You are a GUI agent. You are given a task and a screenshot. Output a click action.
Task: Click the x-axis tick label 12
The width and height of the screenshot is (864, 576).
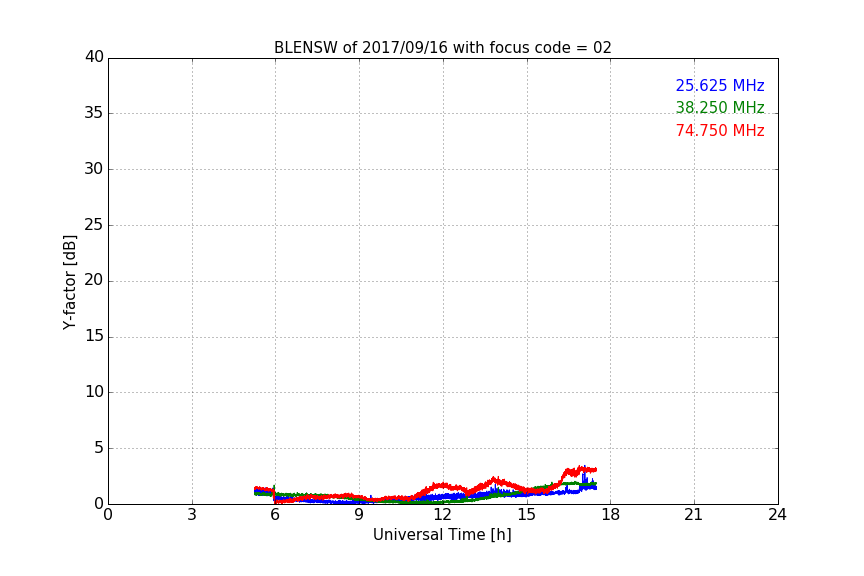click(x=442, y=515)
